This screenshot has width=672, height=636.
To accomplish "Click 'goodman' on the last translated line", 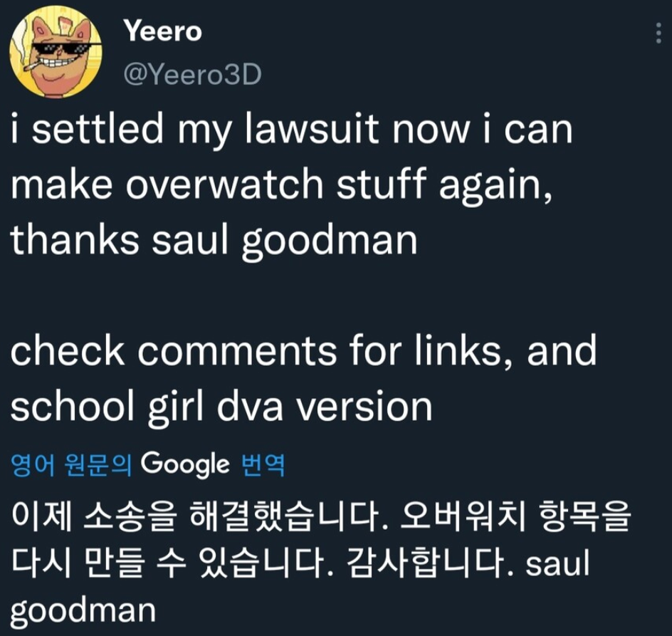I will (x=83, y=612).
